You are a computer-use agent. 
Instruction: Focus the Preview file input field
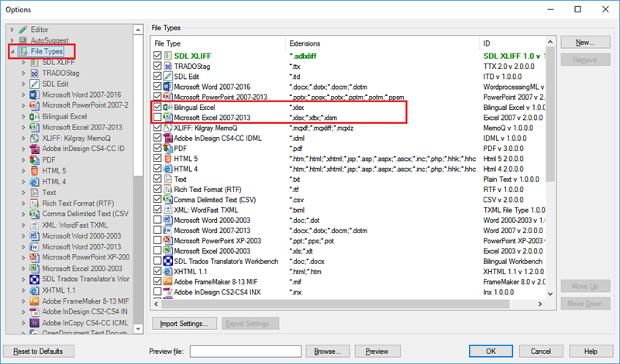(246, 352)
